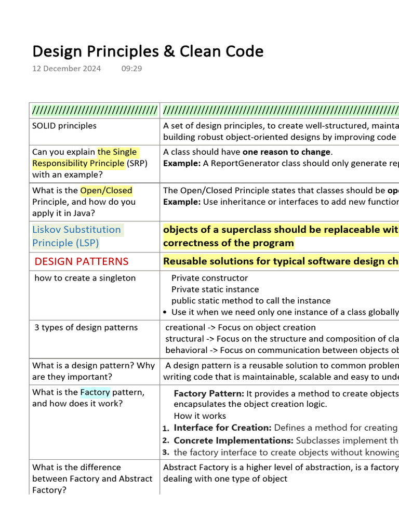Click the title 'Design Principles & Clean Code'

point(148,51)
